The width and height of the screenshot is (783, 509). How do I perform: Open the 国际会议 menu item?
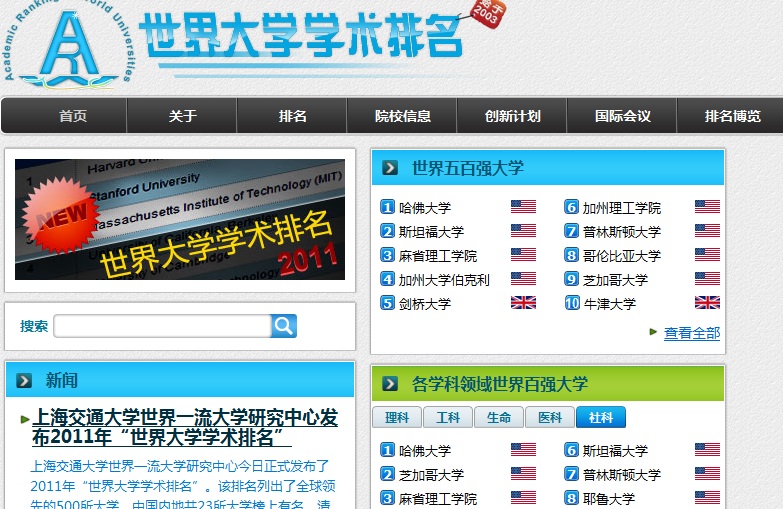[x=622, y=116]
